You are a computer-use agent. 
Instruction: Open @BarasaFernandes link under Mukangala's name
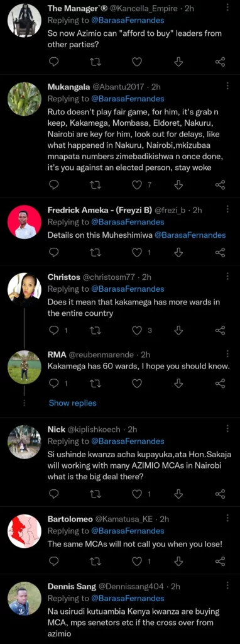pos(128,99)
